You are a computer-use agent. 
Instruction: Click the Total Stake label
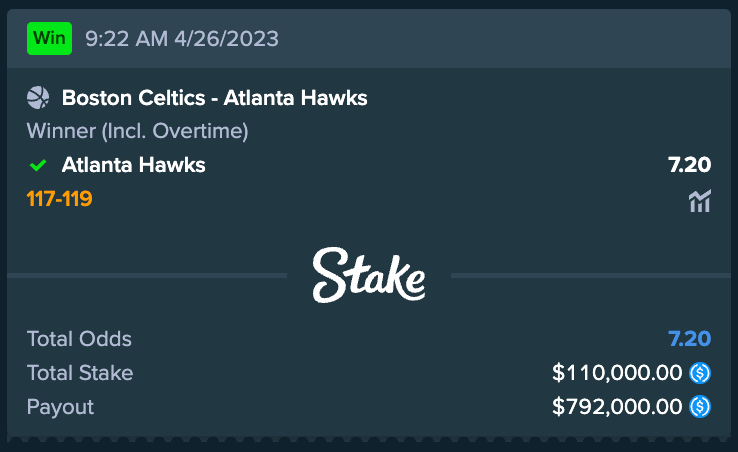[80, 373]
